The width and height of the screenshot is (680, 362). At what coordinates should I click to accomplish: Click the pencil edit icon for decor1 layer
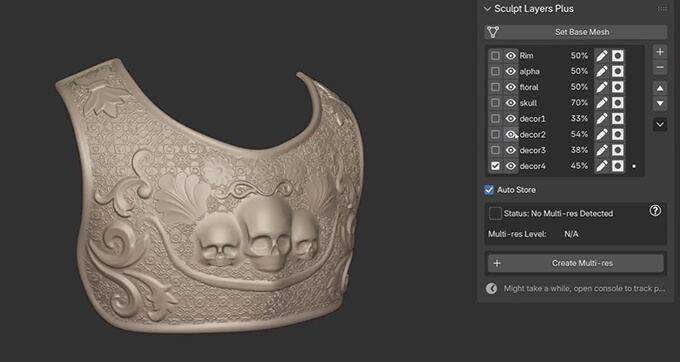pyautogui.click(x=602, y=118)
